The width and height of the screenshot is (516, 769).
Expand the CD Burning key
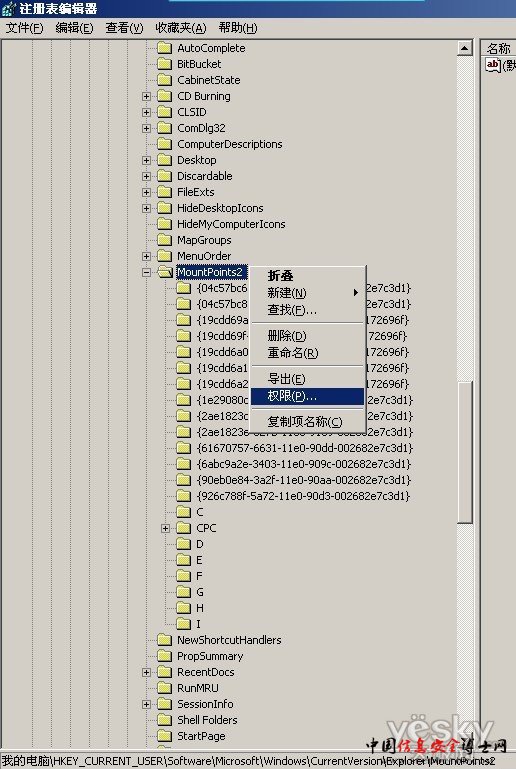click(146, 97)
